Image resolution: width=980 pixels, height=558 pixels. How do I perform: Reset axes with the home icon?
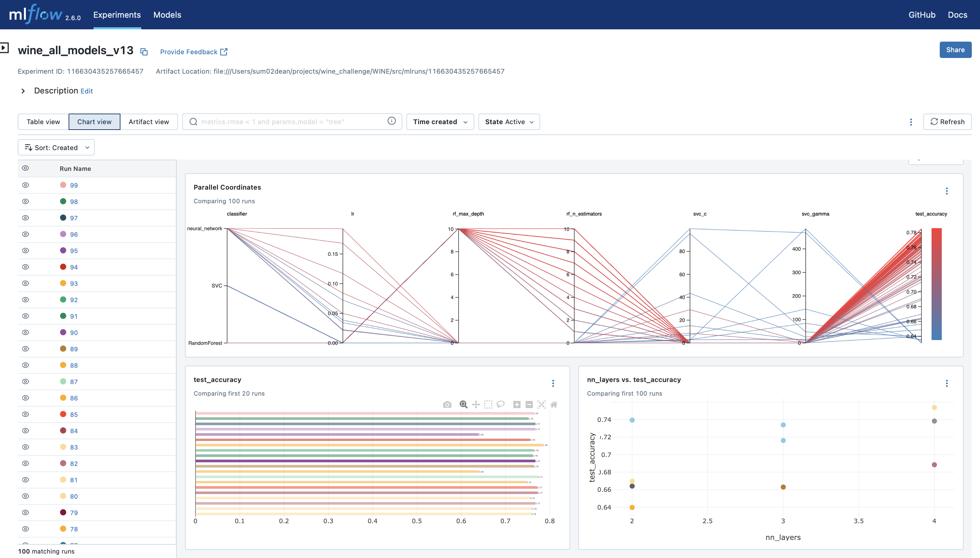(x=554, y=404)
